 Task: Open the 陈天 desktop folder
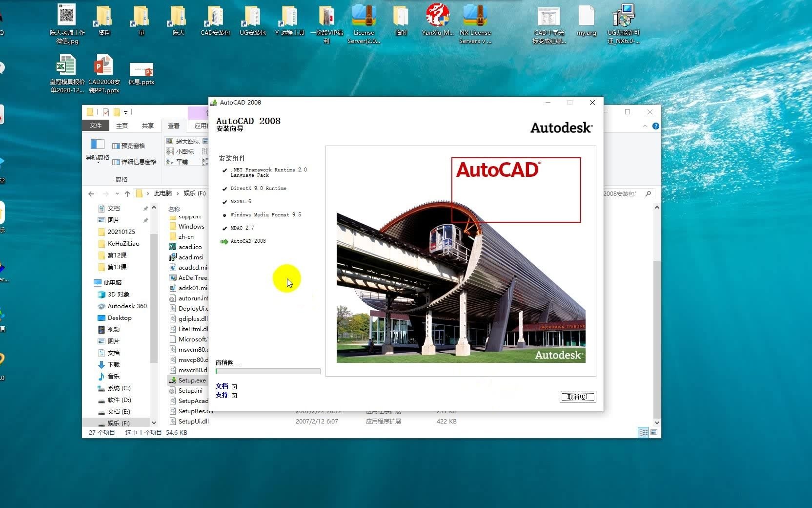[x=178, y=21]
